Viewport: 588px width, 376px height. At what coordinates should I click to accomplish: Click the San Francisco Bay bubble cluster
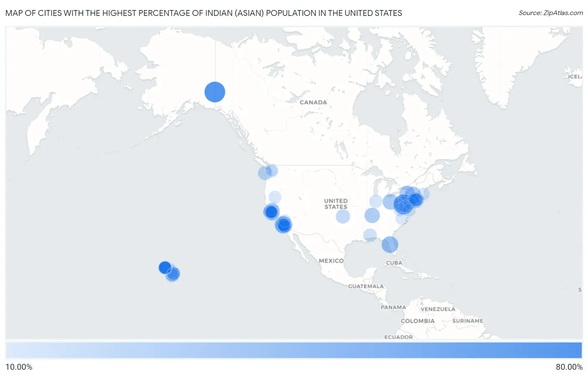pos(271,212)
